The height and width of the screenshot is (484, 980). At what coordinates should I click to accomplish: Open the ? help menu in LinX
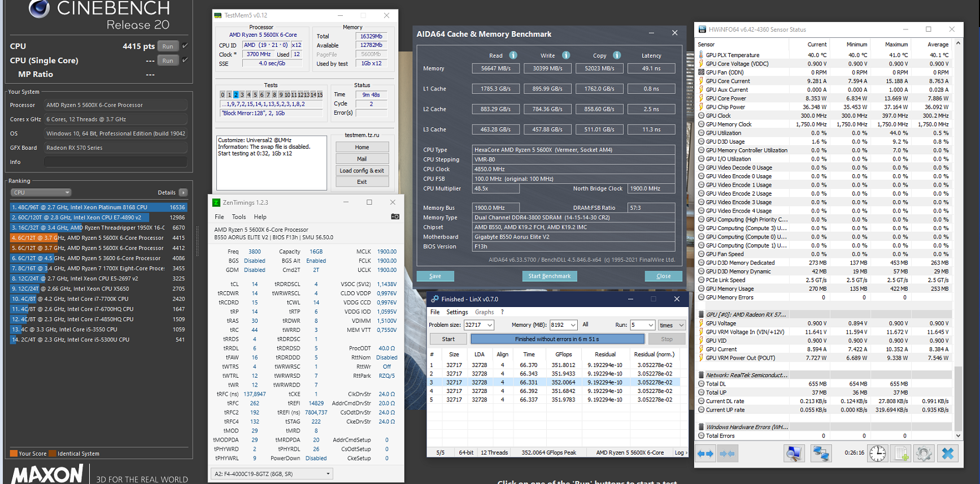click(x=502, y=312)
